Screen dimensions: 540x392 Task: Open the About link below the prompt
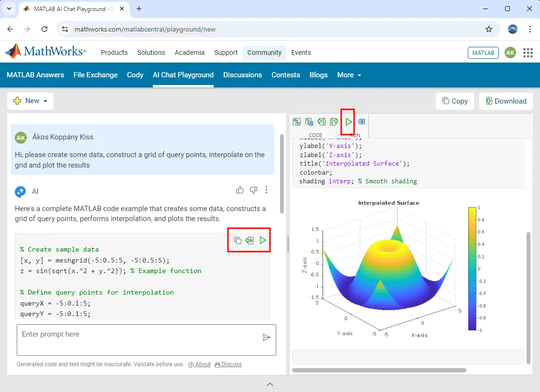(x=199, y=364)
